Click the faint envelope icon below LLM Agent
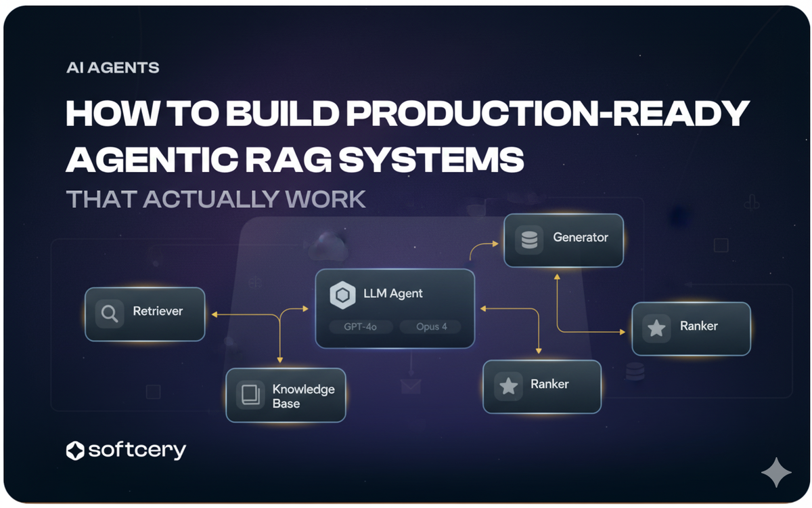 410,387
